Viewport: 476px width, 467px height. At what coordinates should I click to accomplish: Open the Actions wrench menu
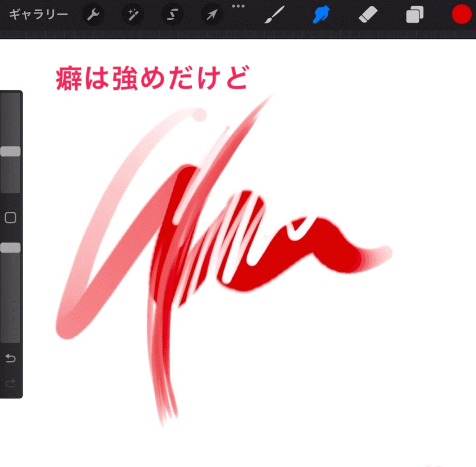click(93, 15)
